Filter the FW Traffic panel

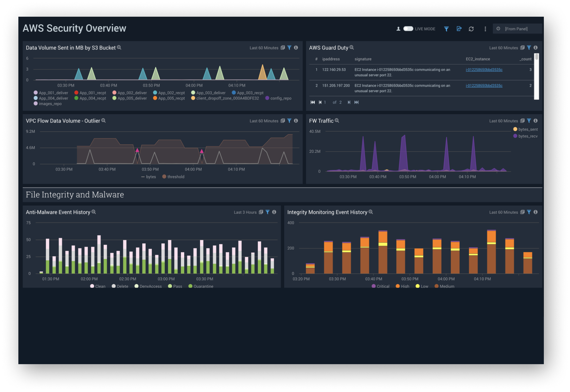(529, 121)
